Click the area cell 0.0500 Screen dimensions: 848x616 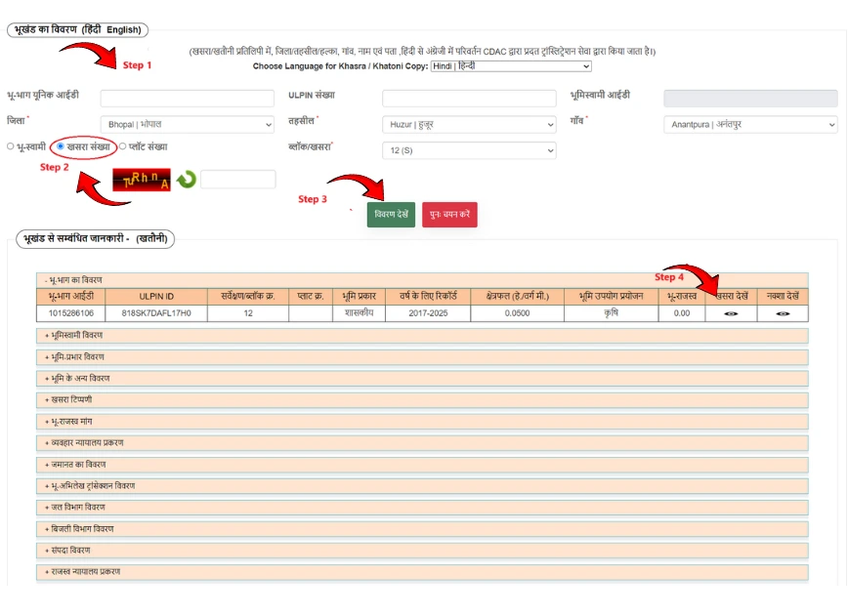point(517,313)
